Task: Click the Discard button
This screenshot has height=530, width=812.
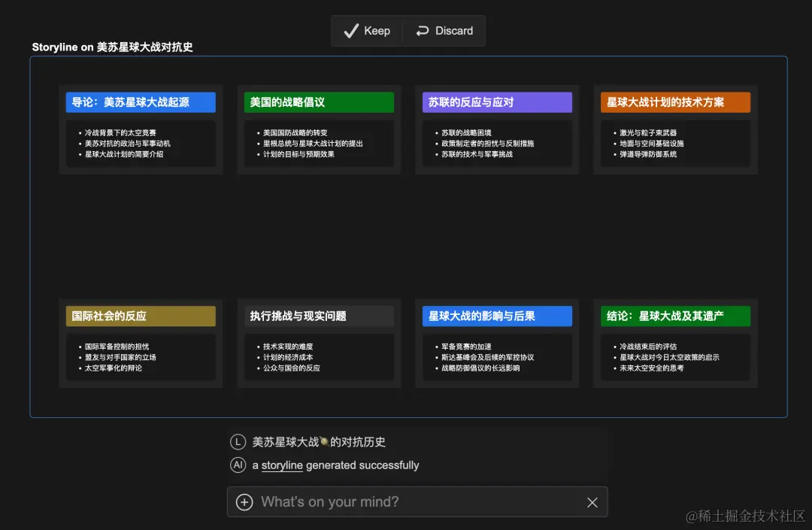Action: click(444, 31)
